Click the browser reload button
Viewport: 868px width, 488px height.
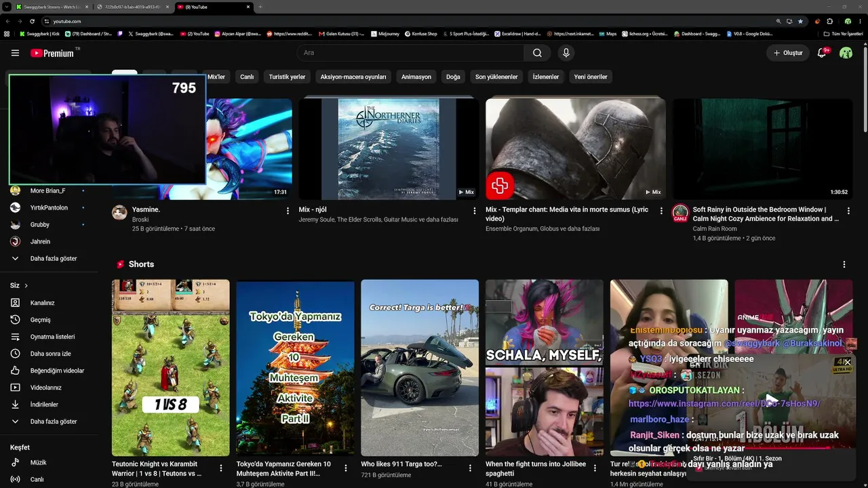click(32, 21)
